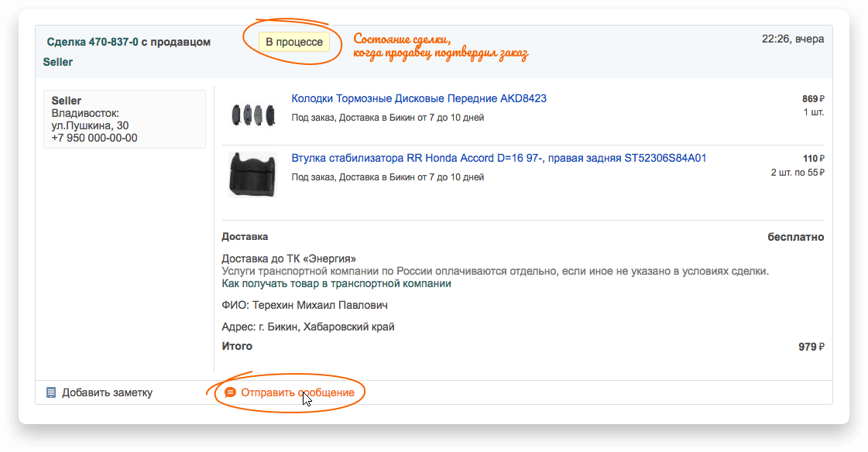
Task: Click the orange message bubble icon
Action: point(230,392)
